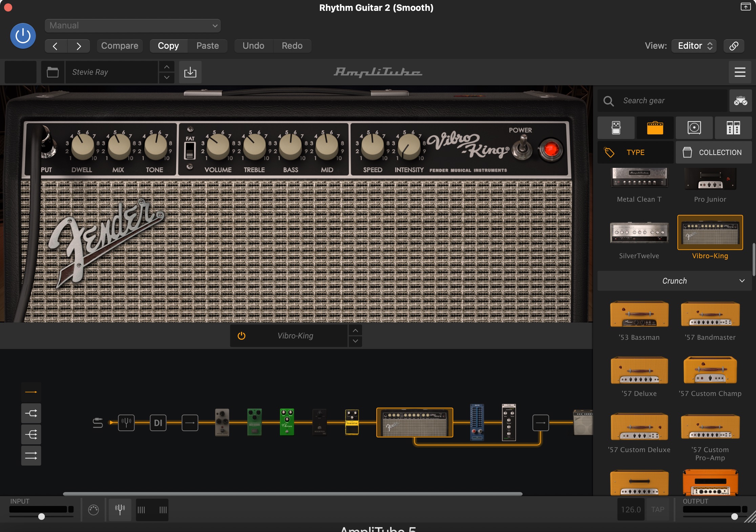The height and width of the screenshot is (532, 756).
Task: Select the Cabinet speaker gear tab
Action: 694,128
